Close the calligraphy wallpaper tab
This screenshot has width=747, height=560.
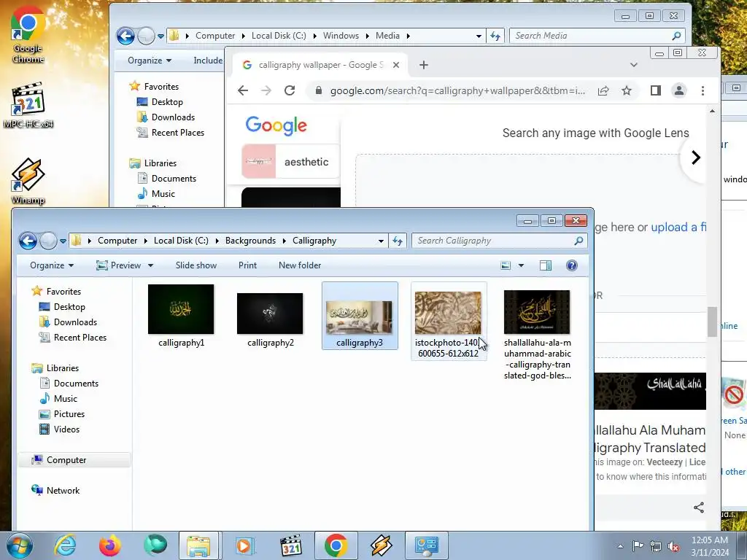[396, 65]
